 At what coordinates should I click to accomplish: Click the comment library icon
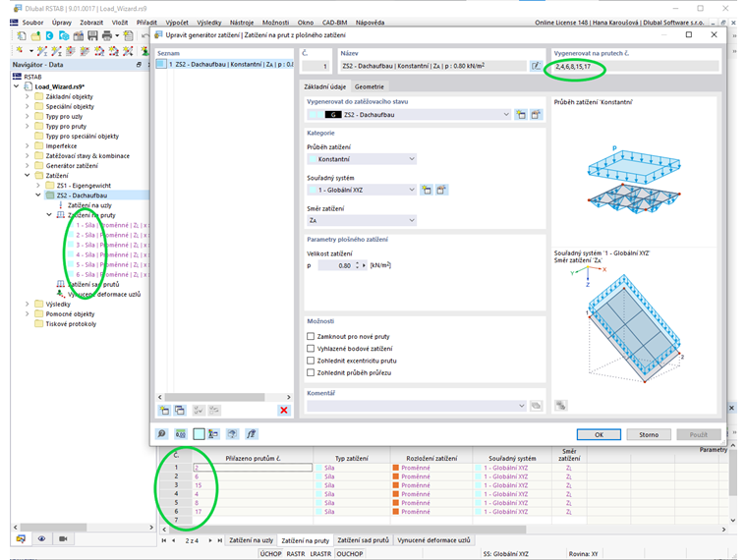(536, 406)
